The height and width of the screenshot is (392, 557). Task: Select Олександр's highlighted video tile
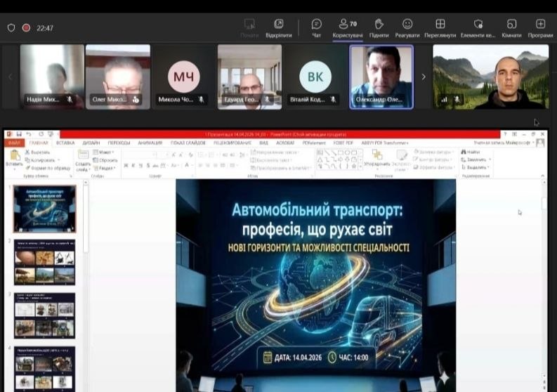381,77
